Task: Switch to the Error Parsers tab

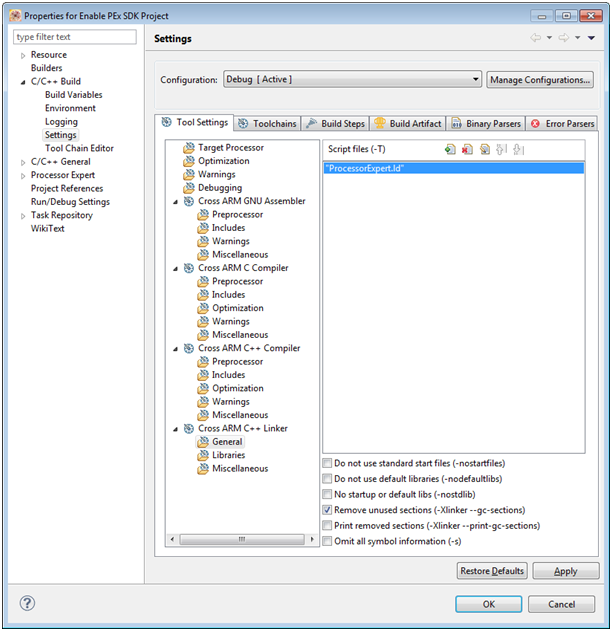Action: [562, 124]
